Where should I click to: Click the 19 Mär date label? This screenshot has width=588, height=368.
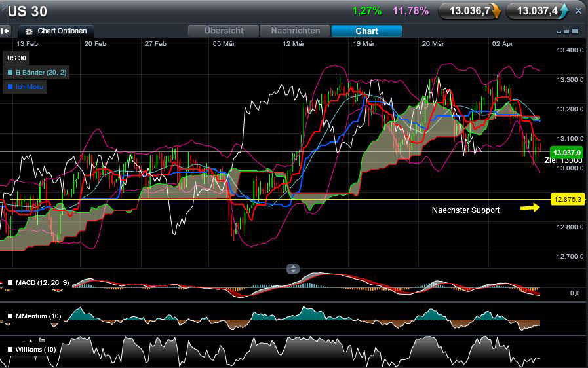pos(363,43)
